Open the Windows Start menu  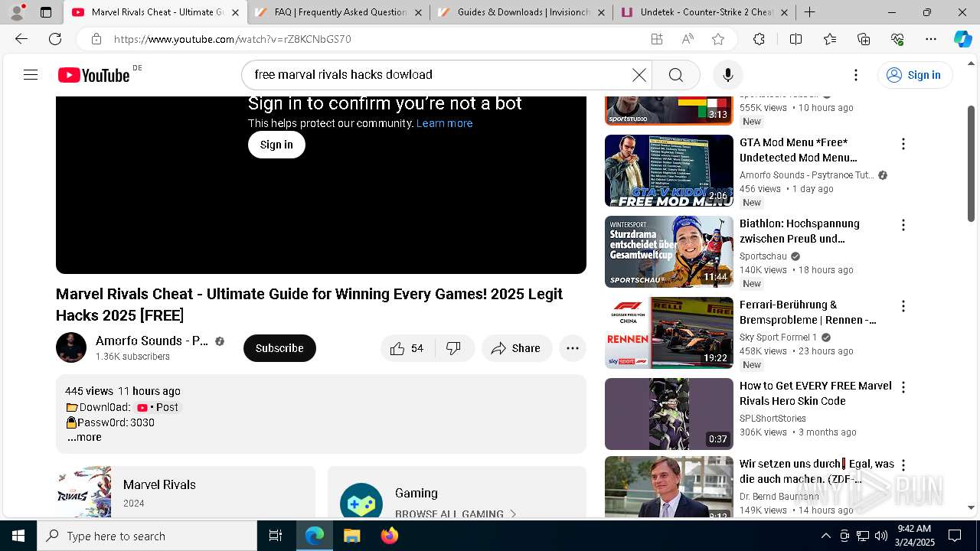coord(18,536)
